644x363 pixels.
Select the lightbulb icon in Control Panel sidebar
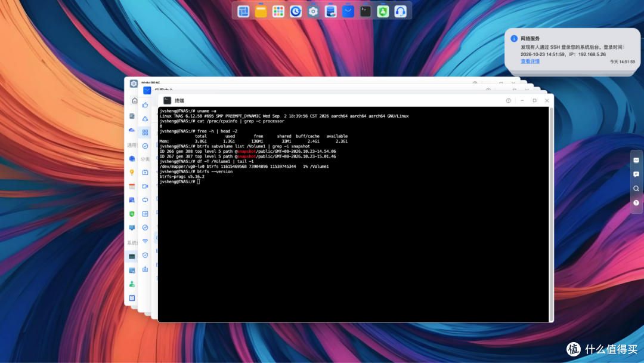coord(132,173)
